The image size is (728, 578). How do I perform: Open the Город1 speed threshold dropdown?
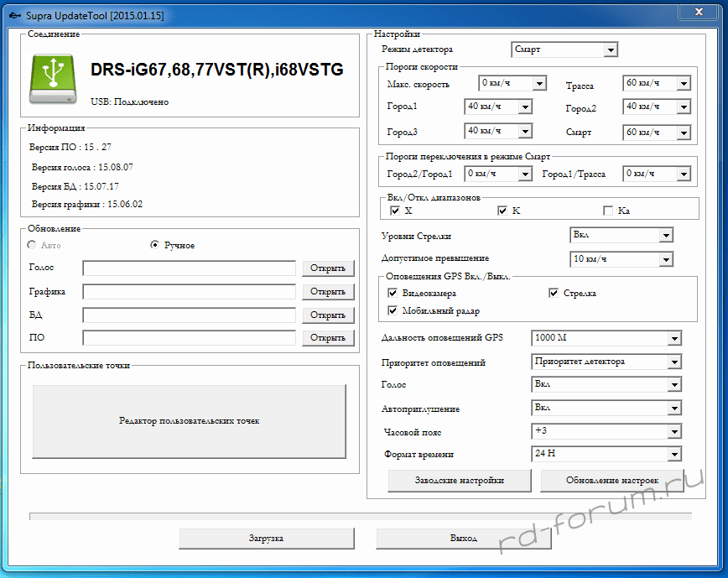click(x=498, y=107)
